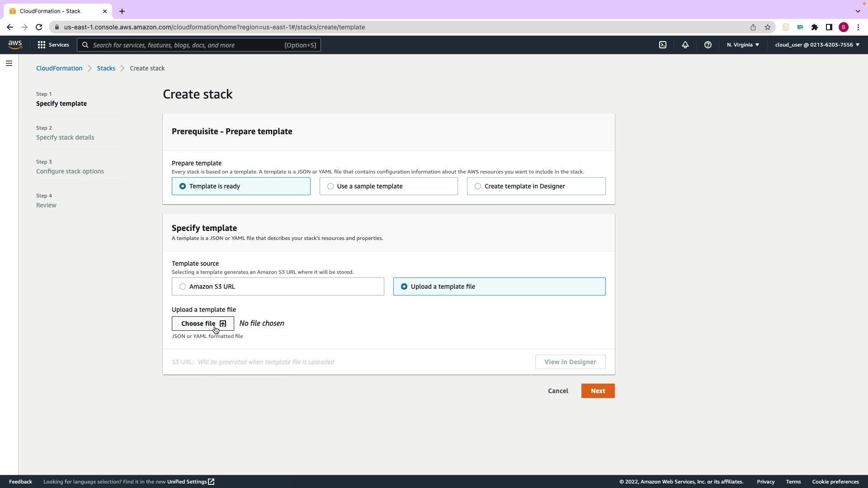Viewport: 868px width, 488px height.
Task: Focus the AWS services search field
Action: (199, 45)
